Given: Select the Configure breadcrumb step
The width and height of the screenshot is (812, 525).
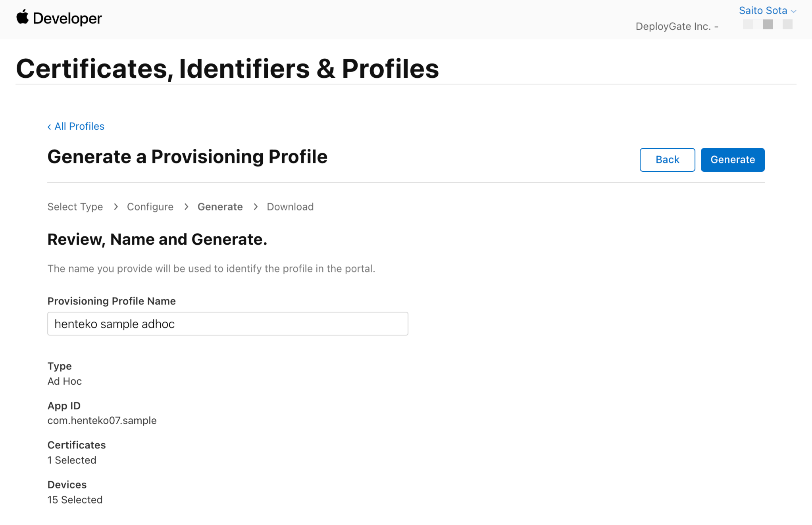Looking at the screenshot, I should tap(150, 207).
